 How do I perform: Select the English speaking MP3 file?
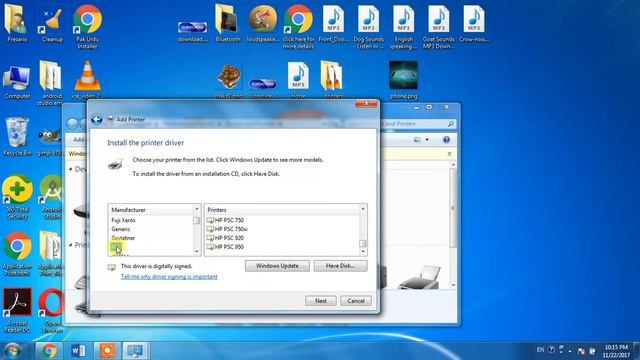[x=404, y=27]
